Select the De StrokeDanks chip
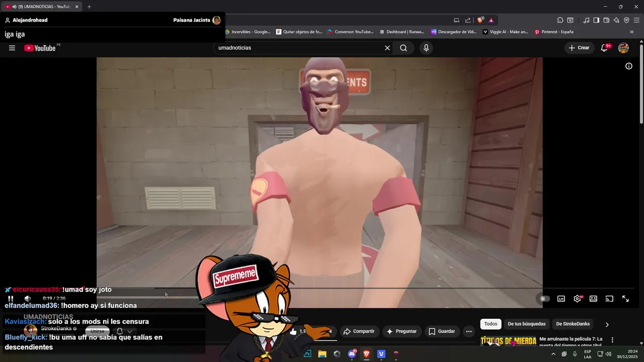The image size is (644, 362). (x=573, y=324)
